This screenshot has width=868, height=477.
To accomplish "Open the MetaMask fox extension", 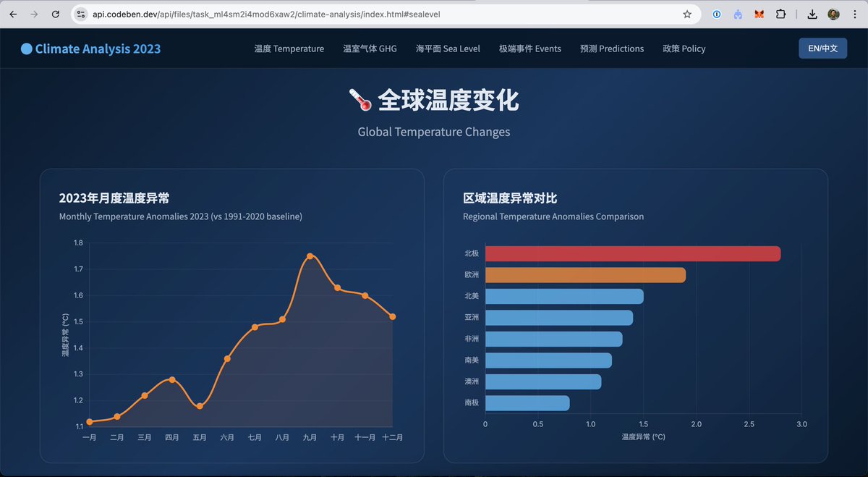I will pos(759,14).
